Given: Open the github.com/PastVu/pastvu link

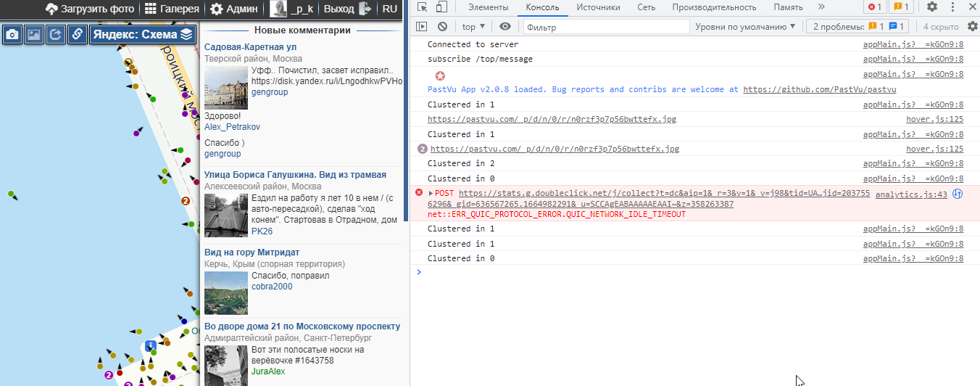Looking at the screenshot, I should pyautogui.click(x=820, y=90).
